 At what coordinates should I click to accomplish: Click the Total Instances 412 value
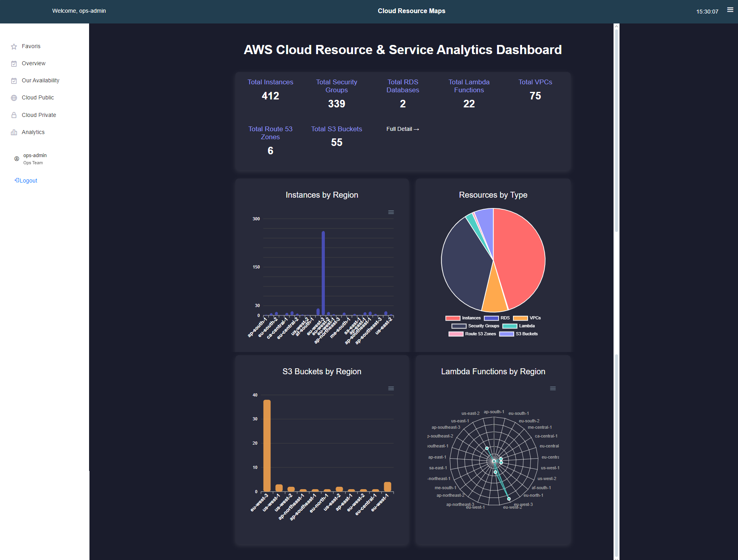click(x=270, y=96)
